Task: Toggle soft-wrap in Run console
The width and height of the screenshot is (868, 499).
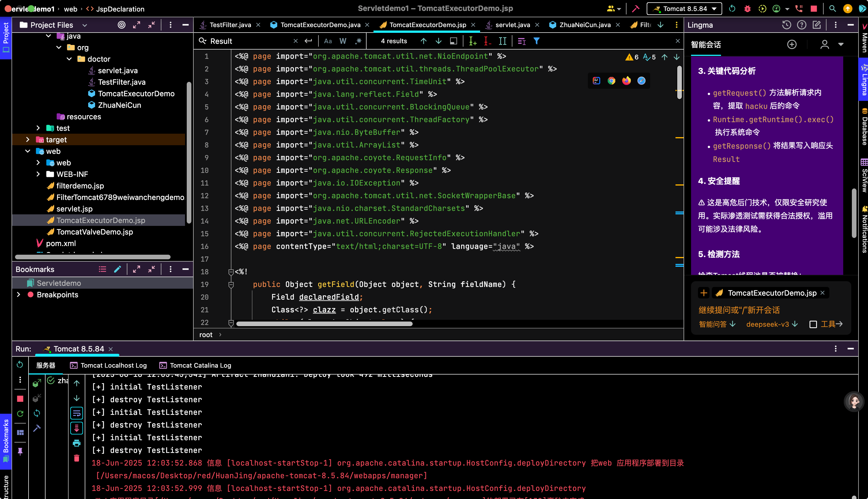Action: (x=76, y=413)
